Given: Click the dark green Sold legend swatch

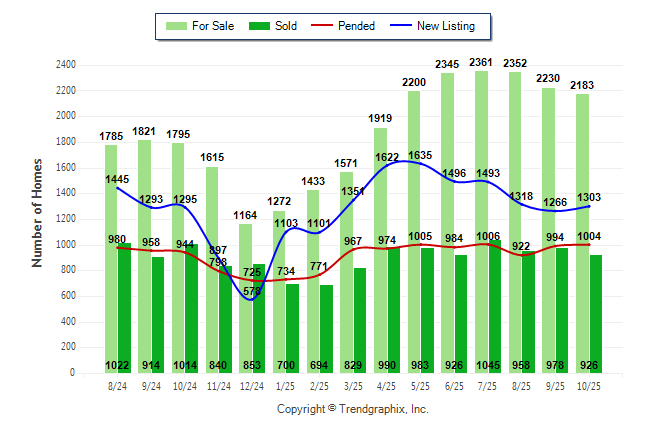Looking at the screenshot, I should click(x=257, y=26).
